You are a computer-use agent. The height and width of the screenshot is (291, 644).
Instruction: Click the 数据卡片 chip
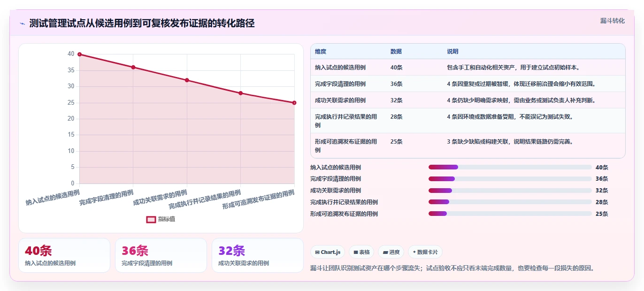(x=425, y=252)
